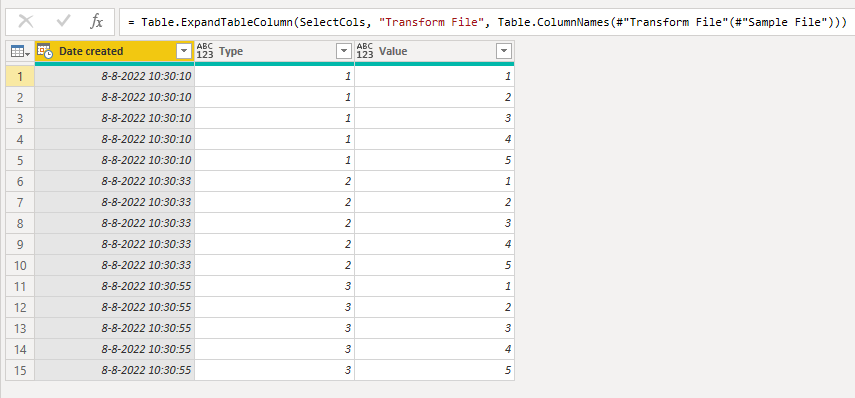Viewport: 855px width, 398px height.
Task: Select row number 13
Action: tap(20, 328)
